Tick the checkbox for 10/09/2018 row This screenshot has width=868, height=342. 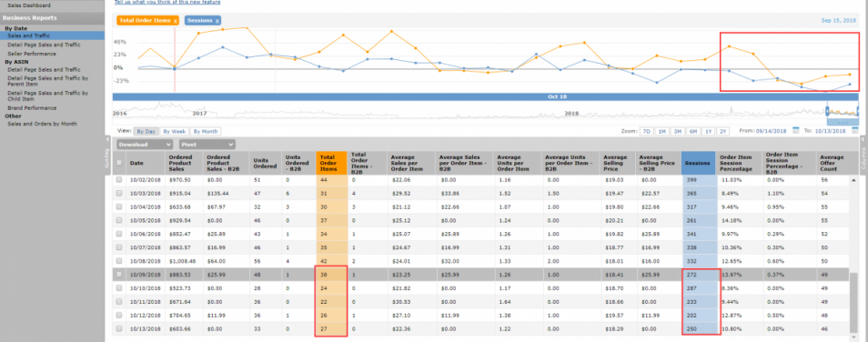(119, 275)
